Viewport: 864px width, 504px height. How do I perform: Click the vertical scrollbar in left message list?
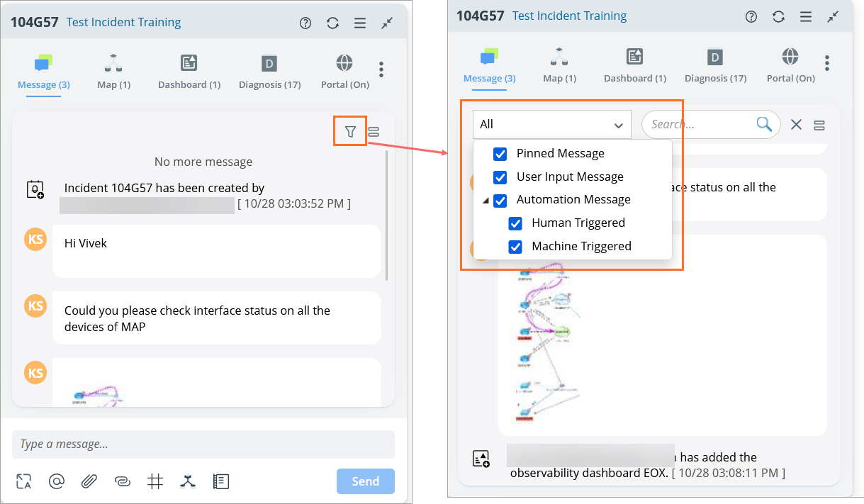pyautogui.click(x=387, y=213)
